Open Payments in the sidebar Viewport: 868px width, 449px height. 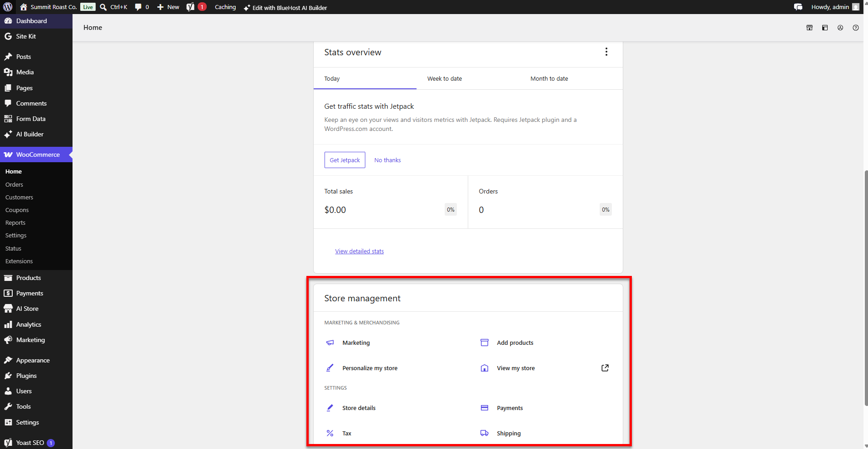[36, 293]
